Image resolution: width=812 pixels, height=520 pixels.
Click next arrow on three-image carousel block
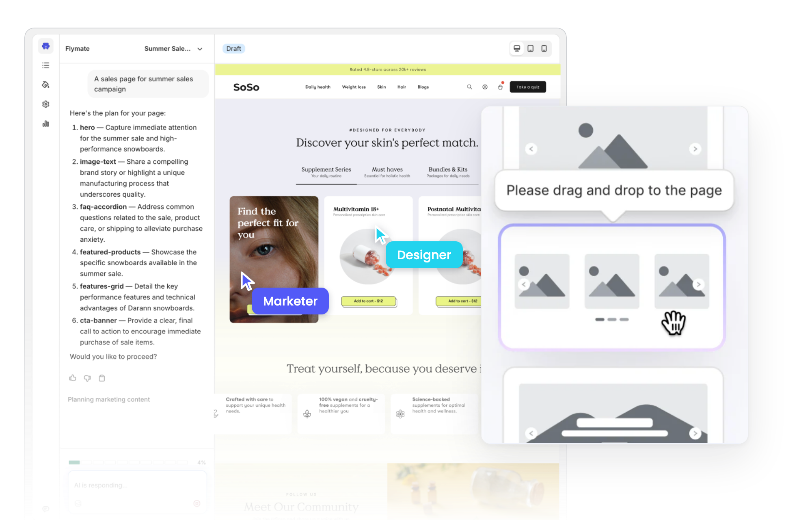point(699,284)
